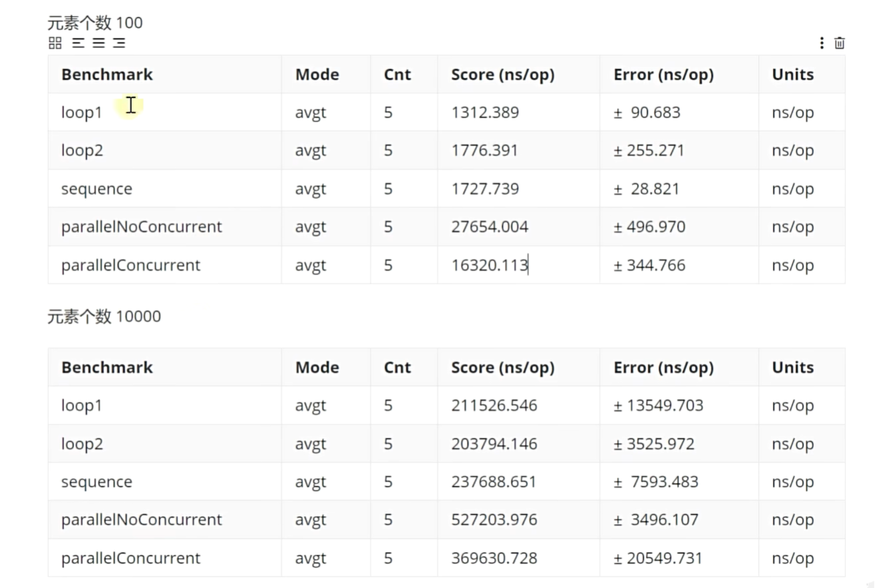The height and width of the screenshot is (588, 877).
Task: Select score cell 369630.728
Action: click(494, 558)
